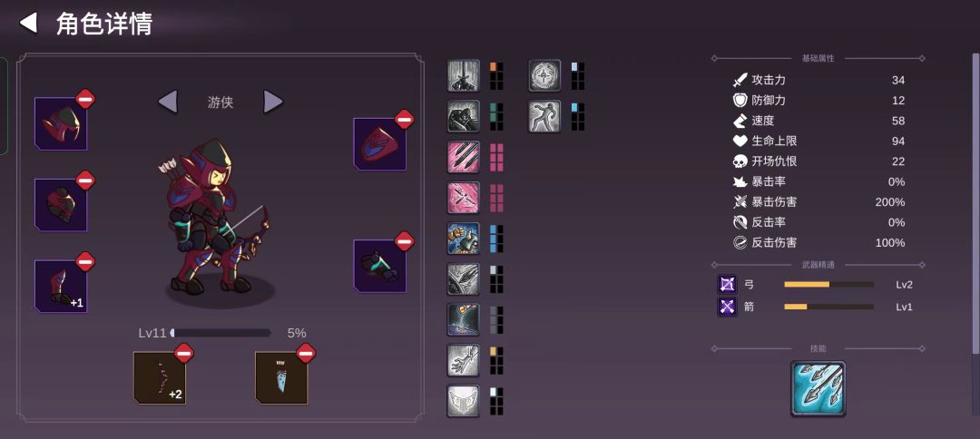Unequip the bow using its minus button

(x=183, y=353)
